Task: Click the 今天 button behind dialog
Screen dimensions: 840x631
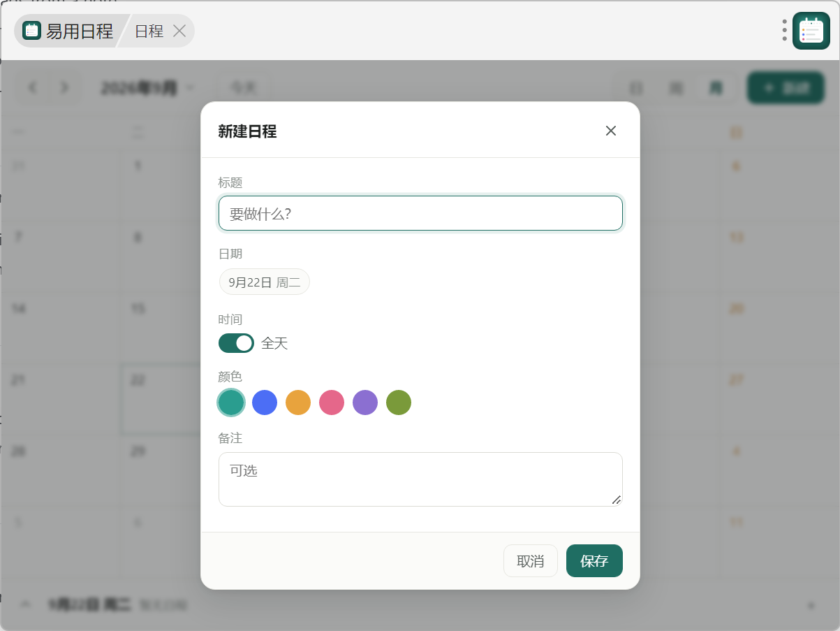Action: [x=243, y=87]
